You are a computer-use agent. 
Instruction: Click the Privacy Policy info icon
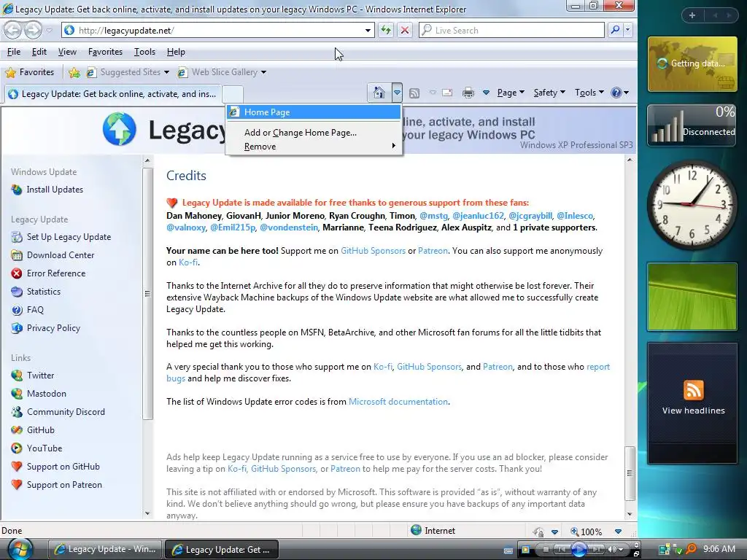pos(17,328)
